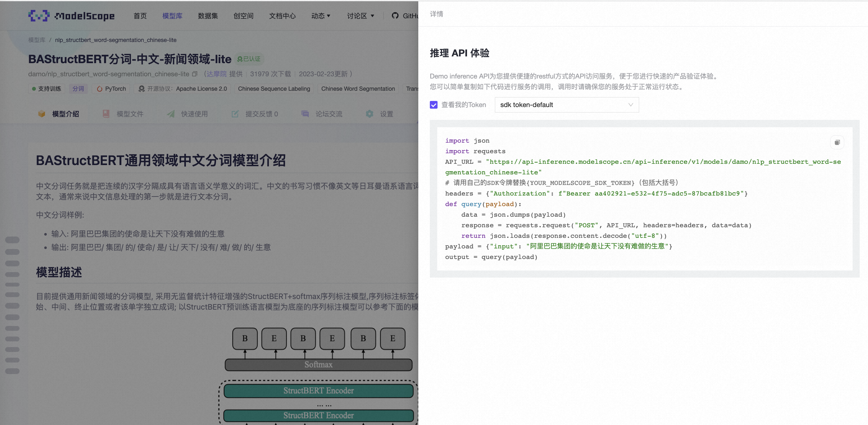868x425 pixels.
Task: Open the 达摩院 provider link
Action: point(217,74)
